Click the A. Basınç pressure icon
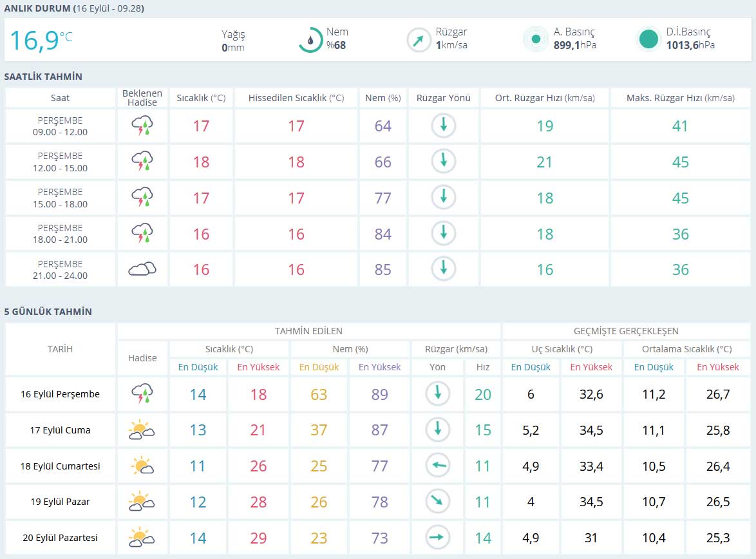Viewport: 756px width, 559px height. [x=535, y=39]
